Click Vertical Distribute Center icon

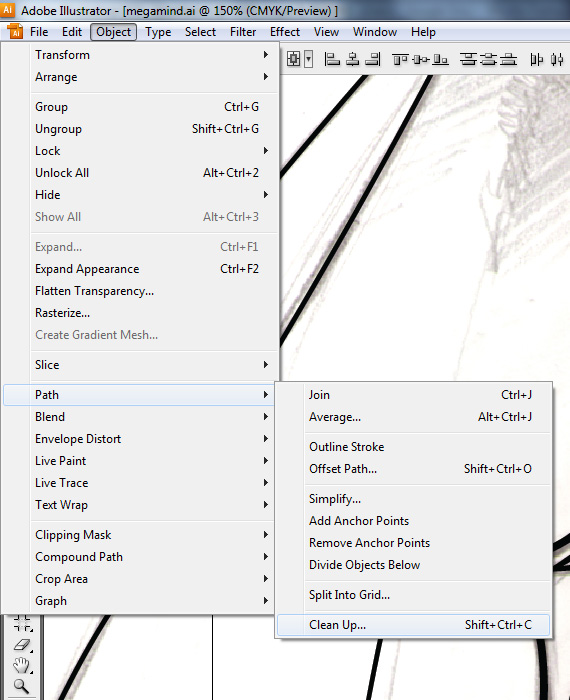point(488,59)
